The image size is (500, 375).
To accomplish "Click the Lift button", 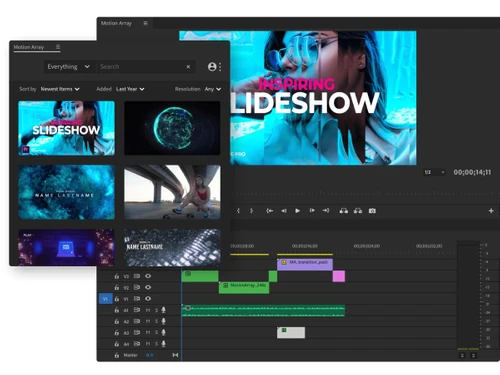I will coord(344,211).
